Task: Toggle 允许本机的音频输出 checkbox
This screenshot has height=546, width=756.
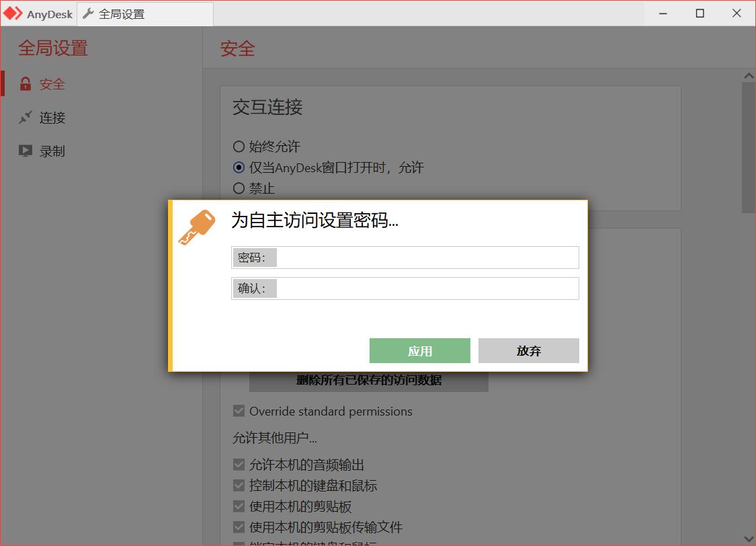Action: click(x=238, y=464)
